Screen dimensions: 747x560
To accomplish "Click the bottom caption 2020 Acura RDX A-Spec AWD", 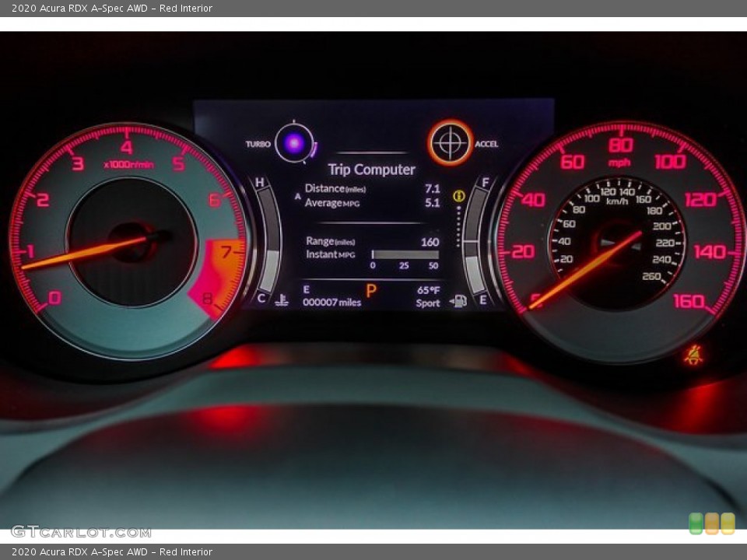I will (112, 552).
